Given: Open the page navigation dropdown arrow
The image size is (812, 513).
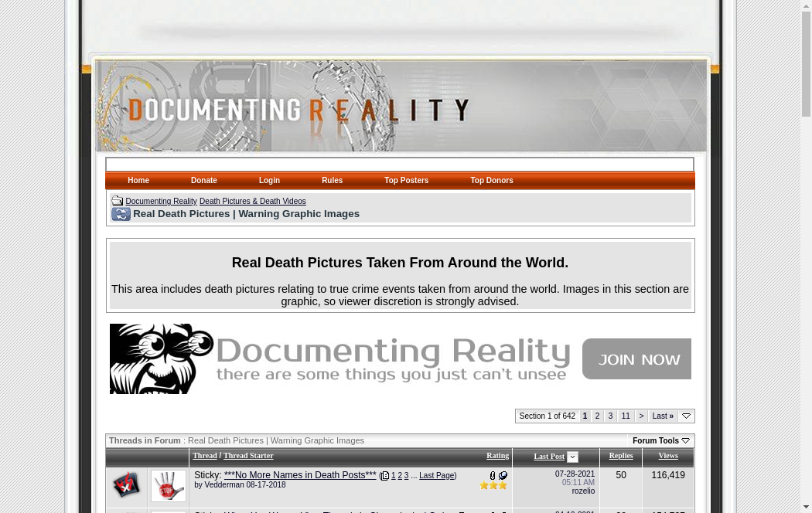Looking at the screenshot, I should coord(686,416).
